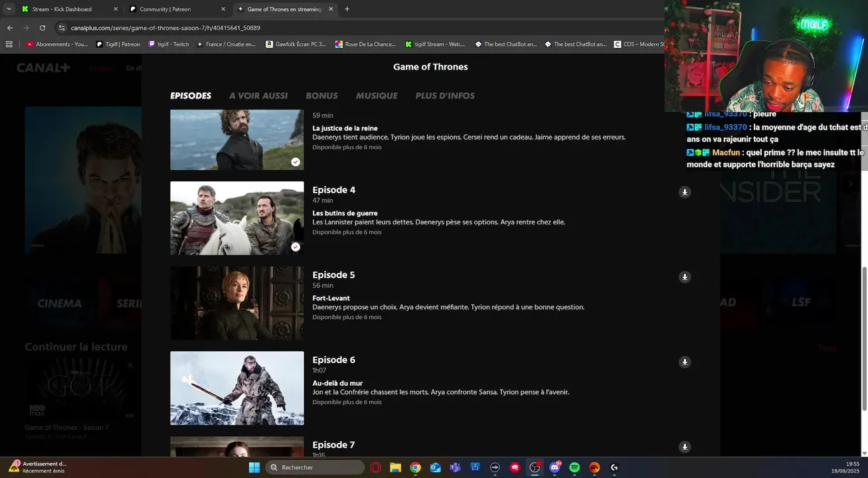Open the Chrome apps grid in bookmarks bar

point(9,44)
